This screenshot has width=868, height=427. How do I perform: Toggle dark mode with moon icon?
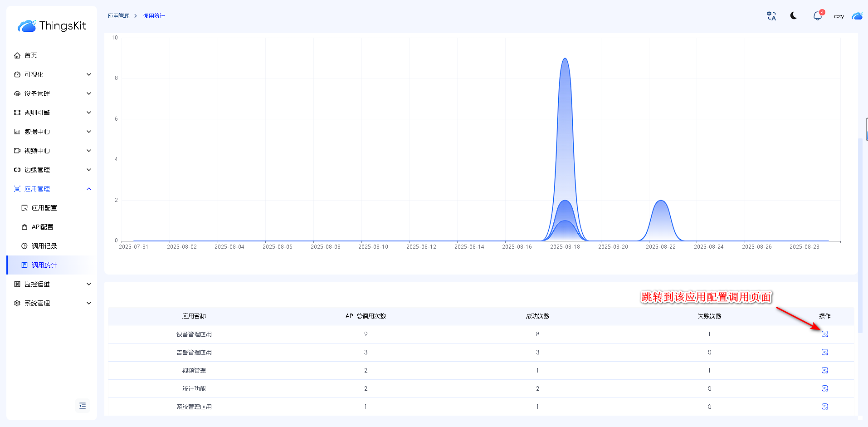tap(794, 16)
